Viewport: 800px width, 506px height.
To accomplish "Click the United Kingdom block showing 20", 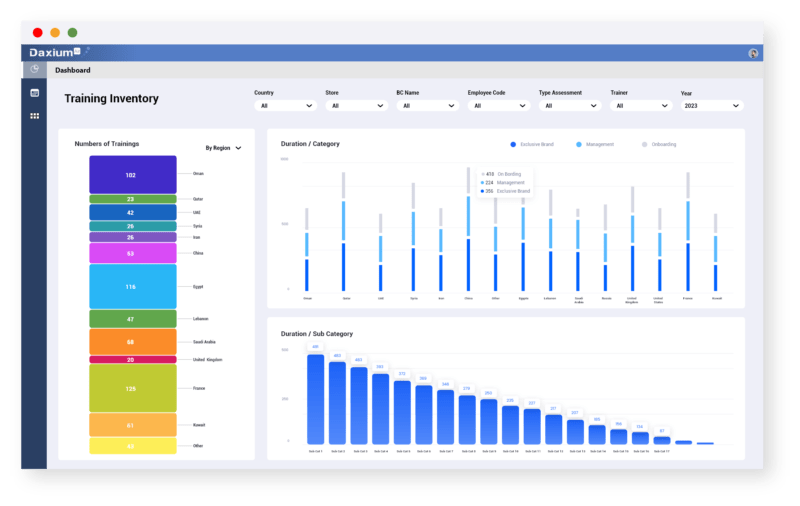I will [x=133, y=360].
